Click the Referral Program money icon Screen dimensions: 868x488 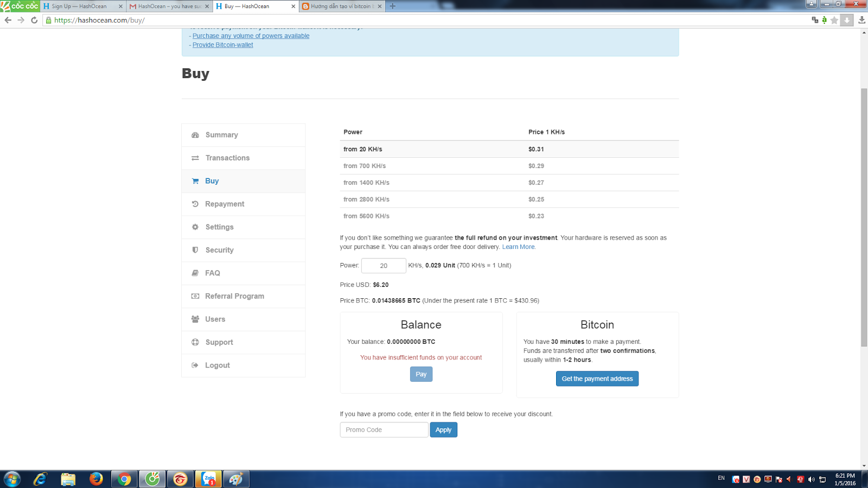click(x=195, y=296)
